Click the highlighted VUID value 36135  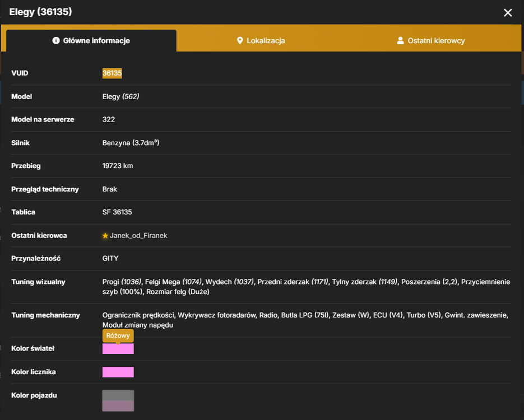point(112,73)
